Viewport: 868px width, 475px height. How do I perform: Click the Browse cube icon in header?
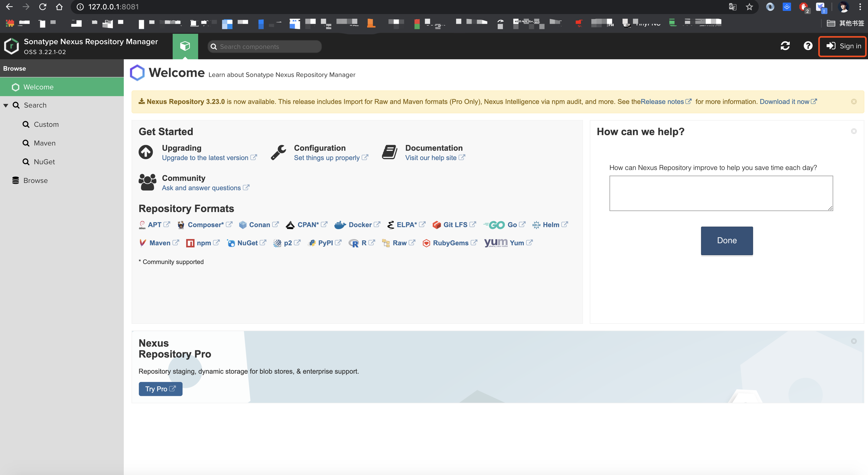[185, 46]
